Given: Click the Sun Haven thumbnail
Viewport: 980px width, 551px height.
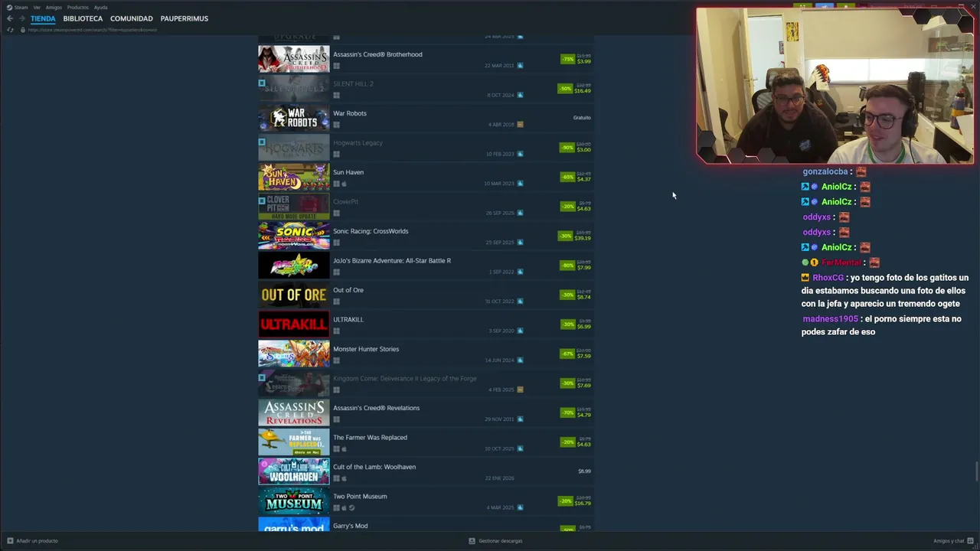Looking at the screenshot, I should (294, 177).
